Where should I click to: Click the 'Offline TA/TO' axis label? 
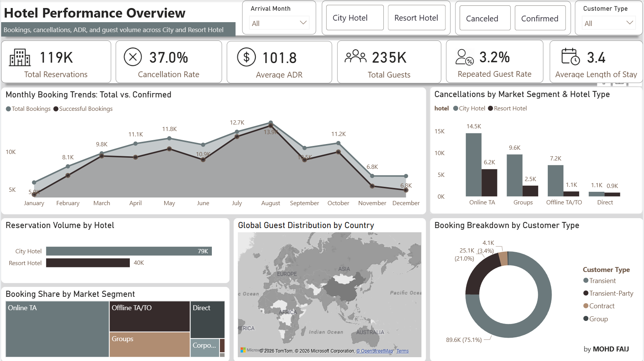coord(564,202)
